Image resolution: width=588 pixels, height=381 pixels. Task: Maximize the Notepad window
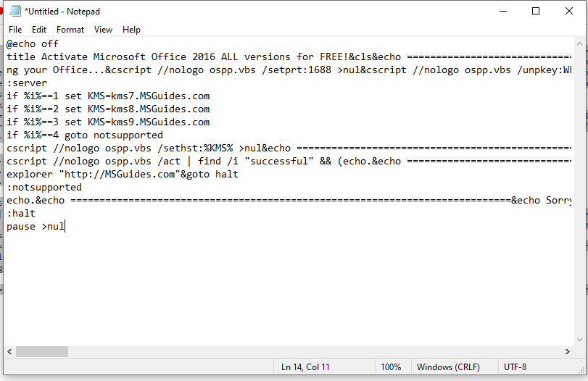tap(536, 11)
